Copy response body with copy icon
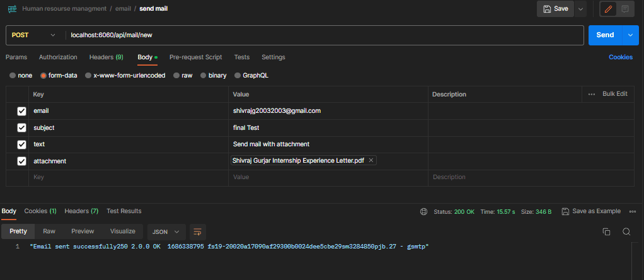 (606, 231)
